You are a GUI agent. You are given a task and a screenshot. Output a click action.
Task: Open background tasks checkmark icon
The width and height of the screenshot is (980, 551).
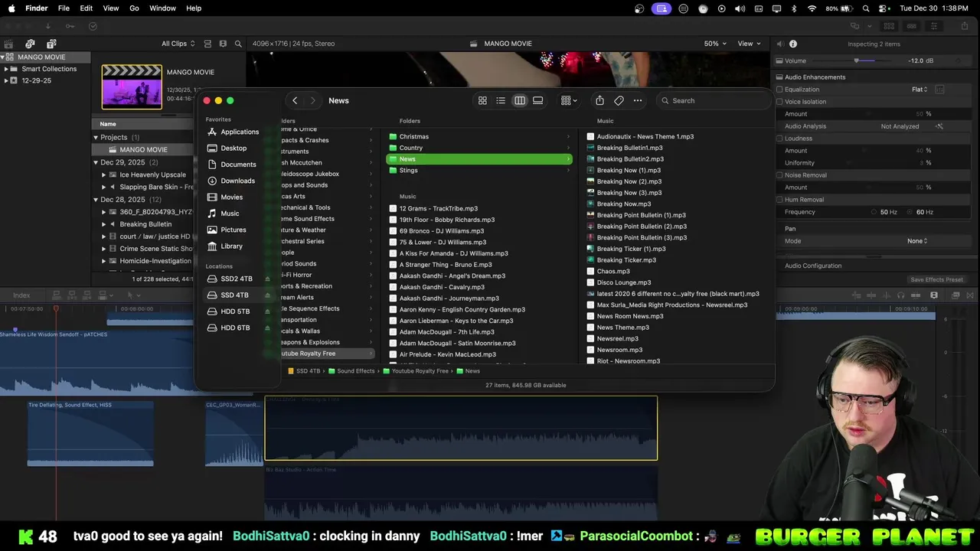click(93, 26)
